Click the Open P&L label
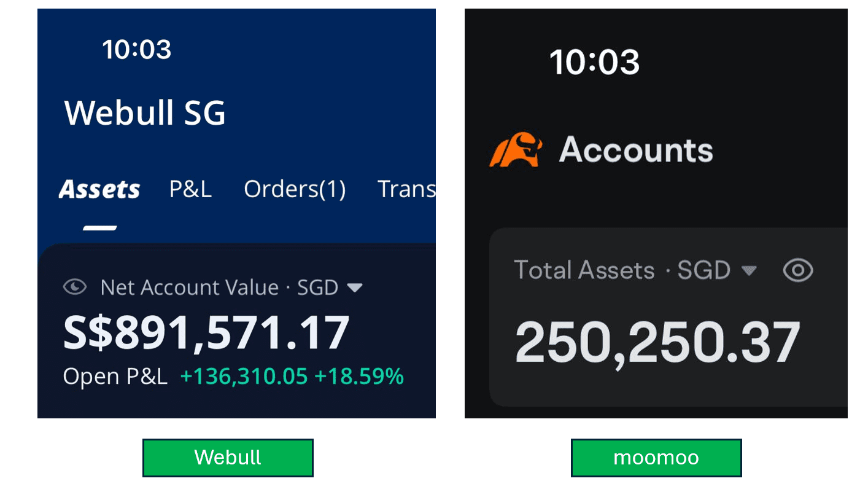 tap(115, 377)
